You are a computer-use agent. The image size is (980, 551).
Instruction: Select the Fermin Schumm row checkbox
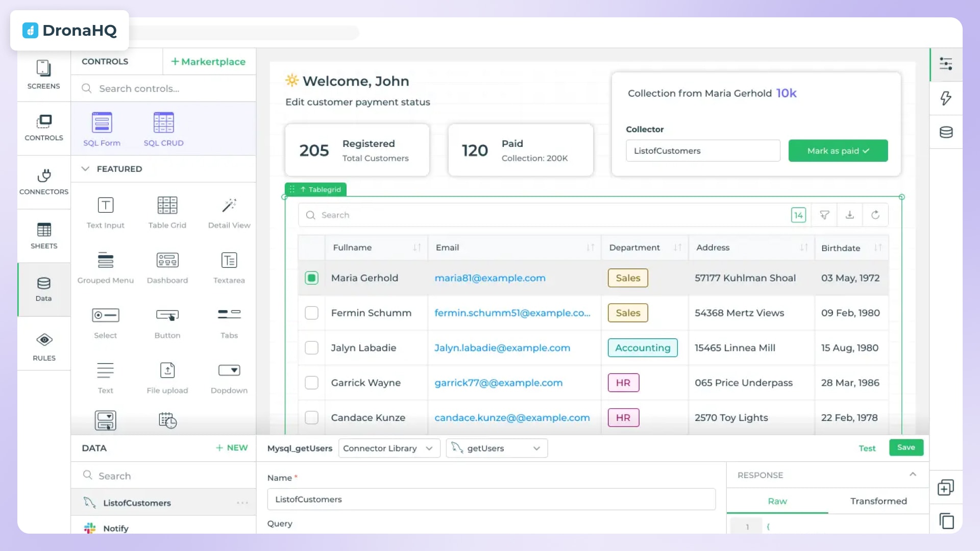[x=312, y=313]
